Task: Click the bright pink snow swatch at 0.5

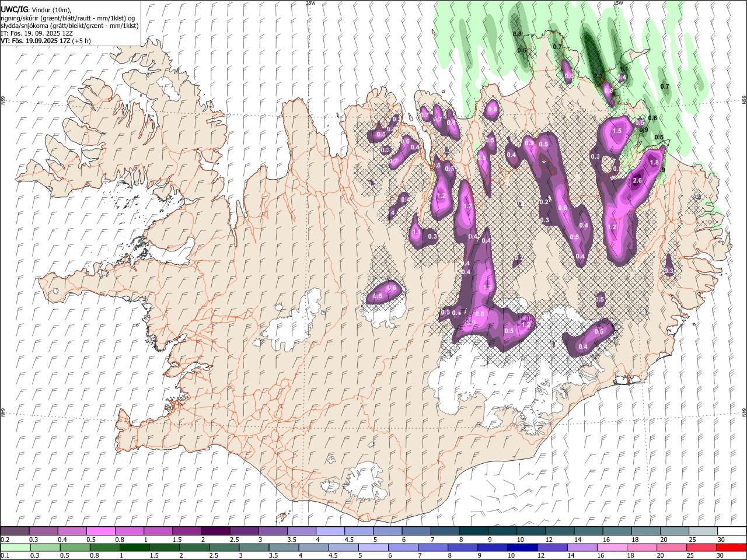Action: click(100, 531)
